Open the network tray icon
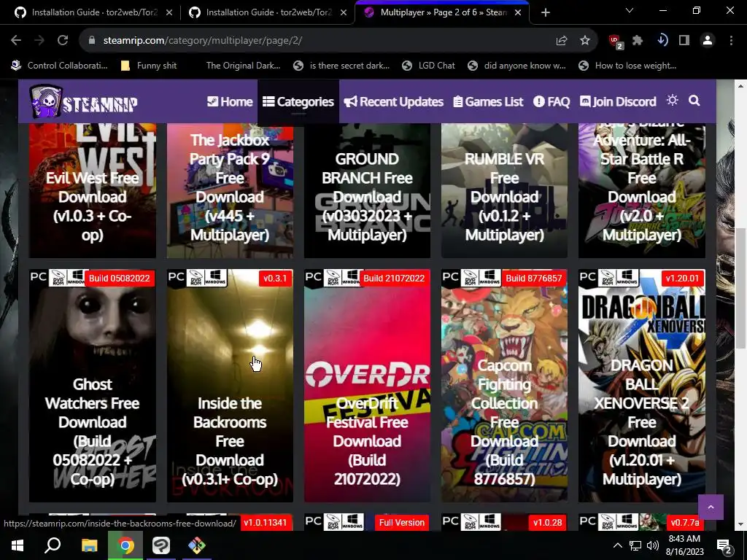747x560 pixels. (635, 545)
